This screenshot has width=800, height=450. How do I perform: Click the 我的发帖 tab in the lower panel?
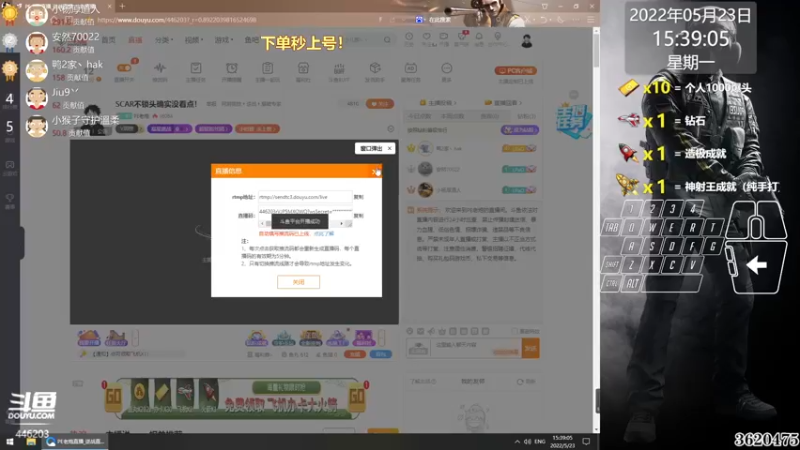[x=472, y=382]
